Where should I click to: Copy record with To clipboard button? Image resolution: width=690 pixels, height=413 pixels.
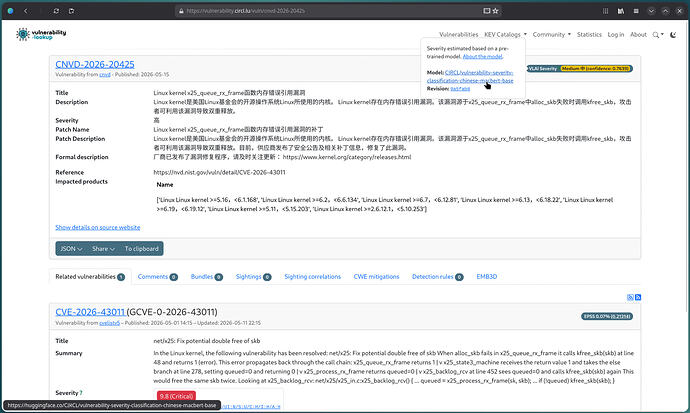point(141,249)
